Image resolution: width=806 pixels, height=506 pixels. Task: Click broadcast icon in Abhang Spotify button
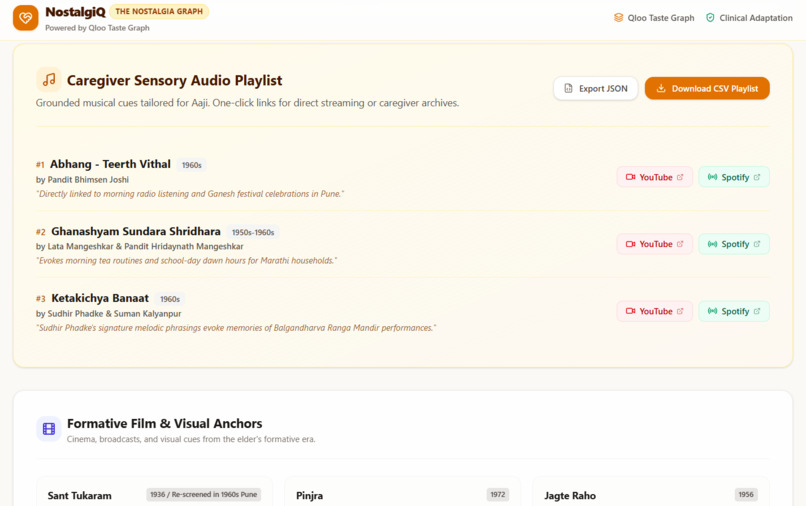(x=712, y=177)
